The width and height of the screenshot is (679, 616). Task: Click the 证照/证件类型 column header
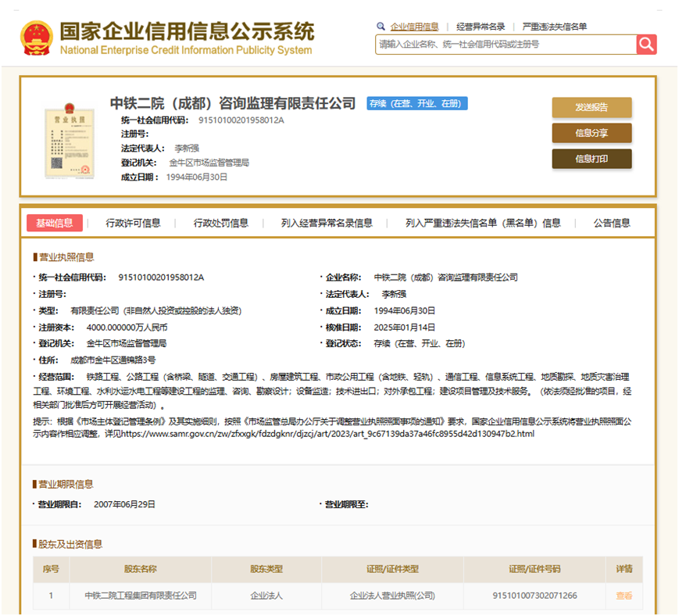point(392,569)
